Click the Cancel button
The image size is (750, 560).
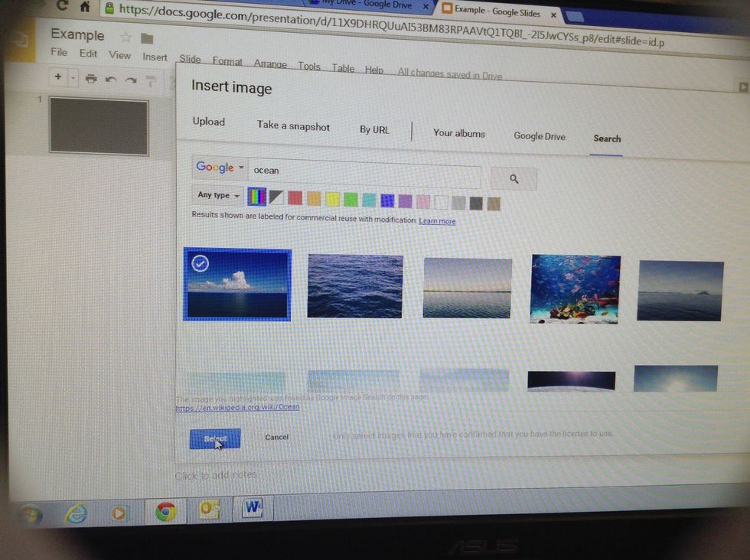(x=277, y=437)
